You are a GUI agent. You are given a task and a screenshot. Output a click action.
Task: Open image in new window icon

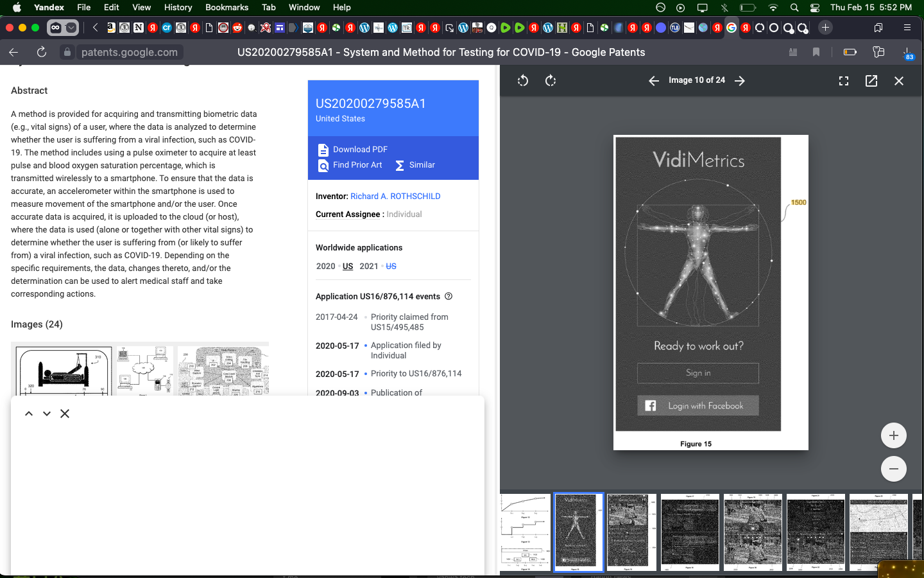click(871, 80)
